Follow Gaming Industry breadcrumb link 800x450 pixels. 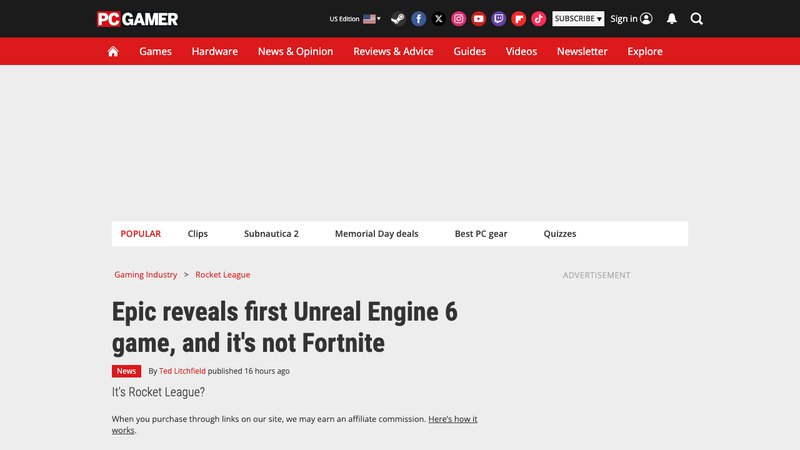145,274
